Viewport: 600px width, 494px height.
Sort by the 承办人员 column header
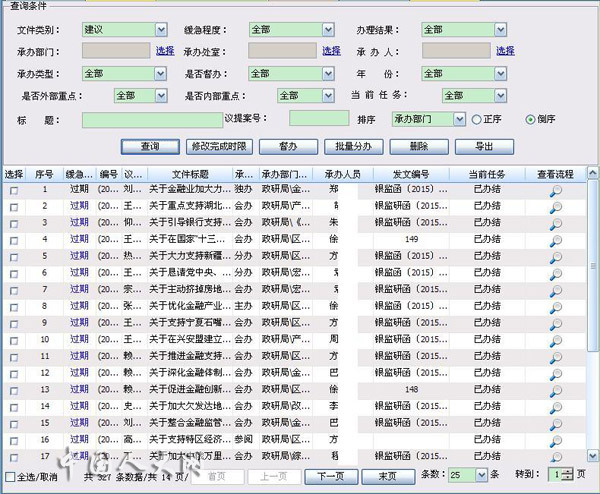point(343,174)
